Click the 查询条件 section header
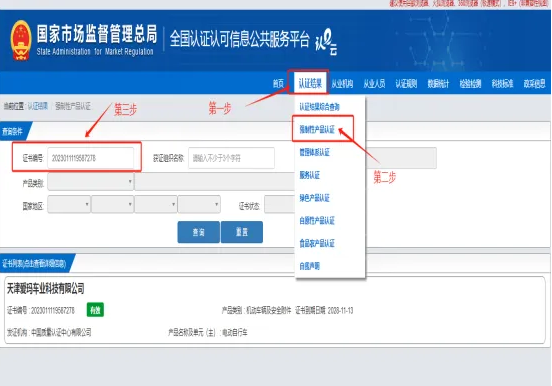Screen dimensions: 552x386 click(x=13, y=131)
